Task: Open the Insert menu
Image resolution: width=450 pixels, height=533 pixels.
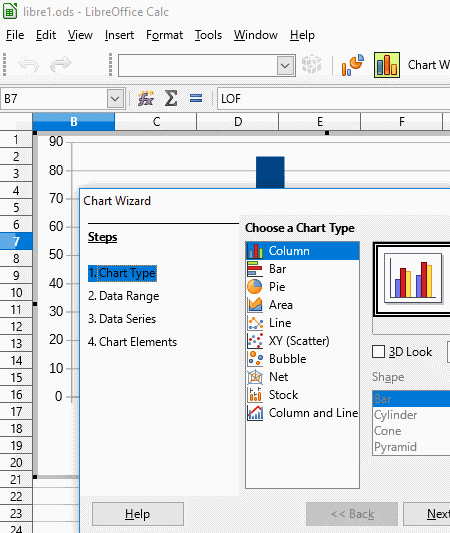Action: coord(119,35)
